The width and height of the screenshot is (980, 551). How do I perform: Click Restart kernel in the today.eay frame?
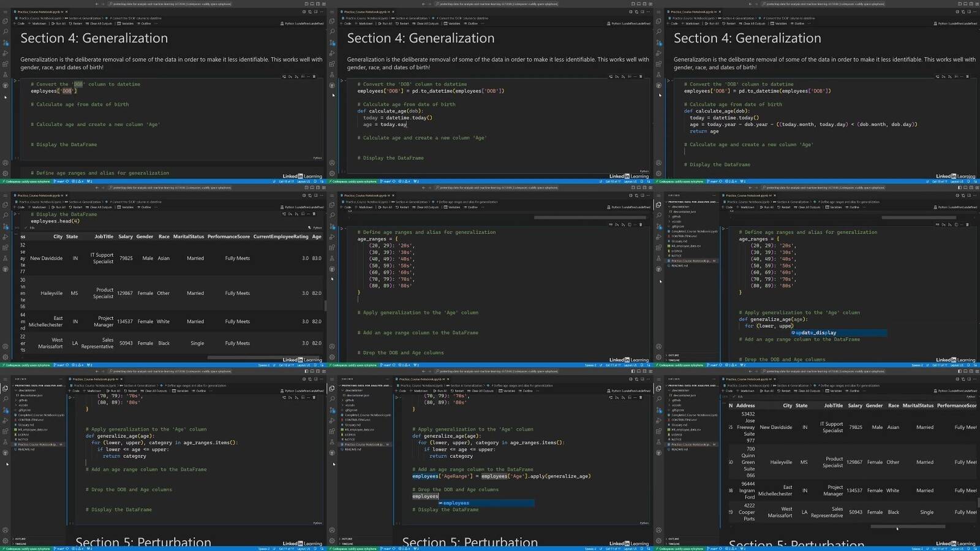(x=402, y=23)
